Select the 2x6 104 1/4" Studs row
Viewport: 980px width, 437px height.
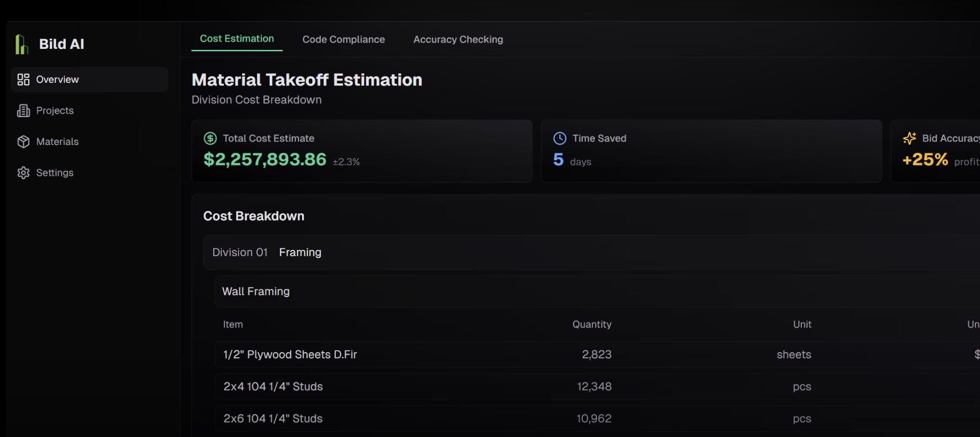click(x=597, y=418)
